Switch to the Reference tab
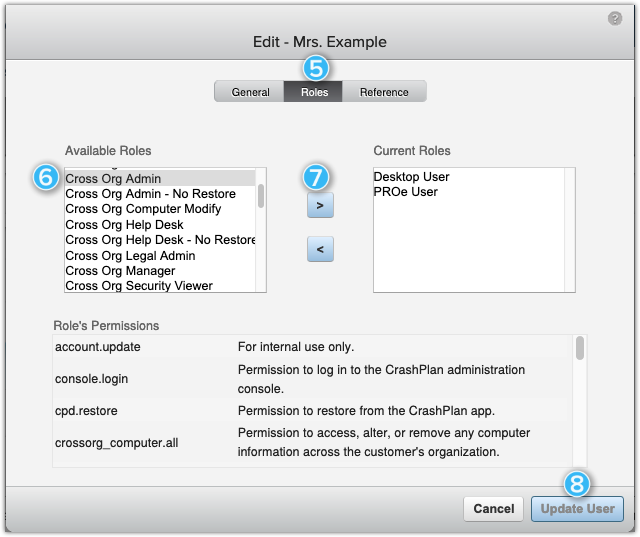This screenshot has width=640, height=537. pyautogui.click(x=384, y=92)
